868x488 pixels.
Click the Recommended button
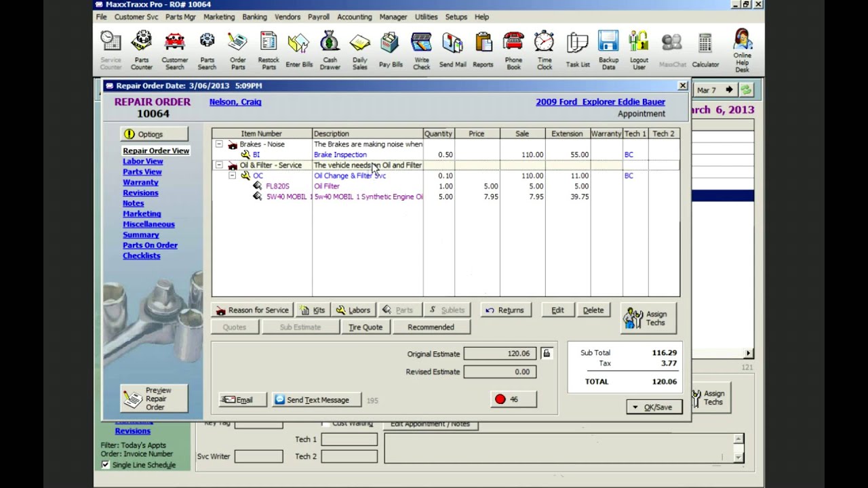click(431, 327)
